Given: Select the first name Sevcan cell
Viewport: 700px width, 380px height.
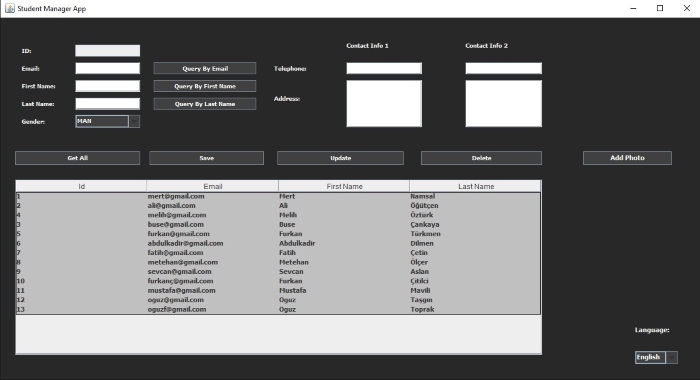Looking at the screenshot, I should [x=344, y=271].
